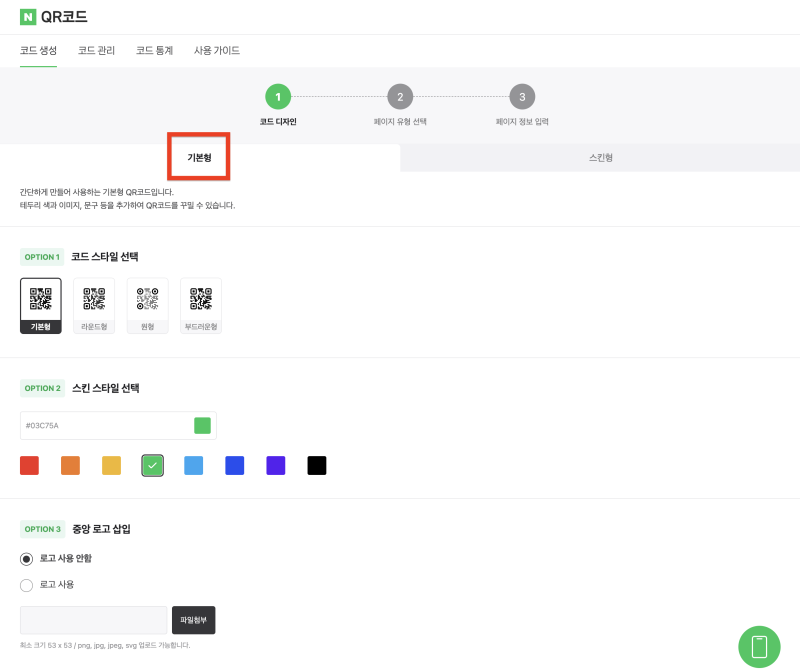Click the blue skin color swatch

click(x=235, y=465)
